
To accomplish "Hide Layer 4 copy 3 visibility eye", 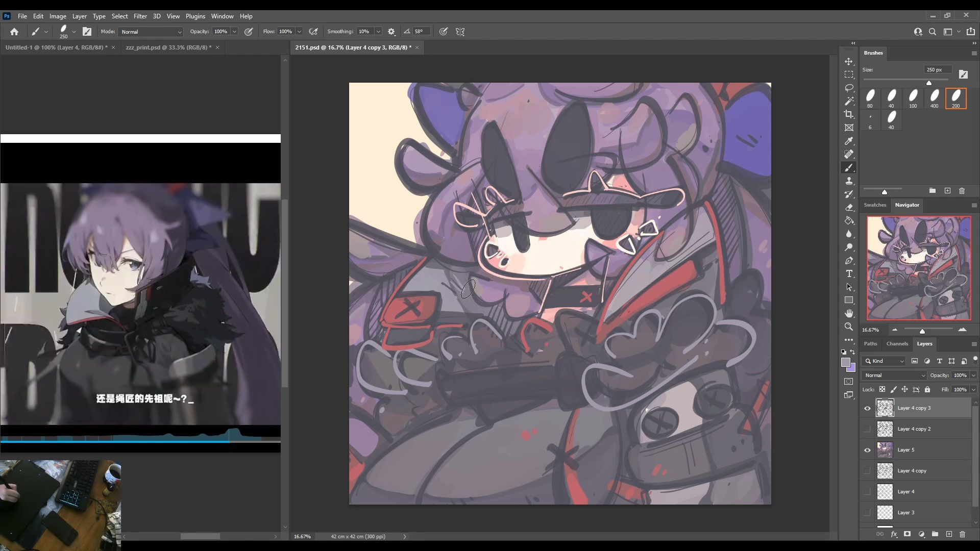I will point(867,408).
